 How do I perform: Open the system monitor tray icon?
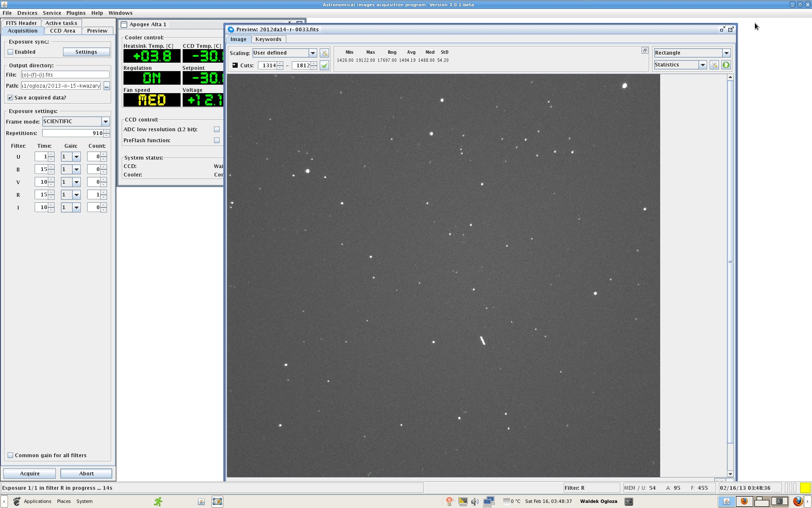tap(463, 501)
